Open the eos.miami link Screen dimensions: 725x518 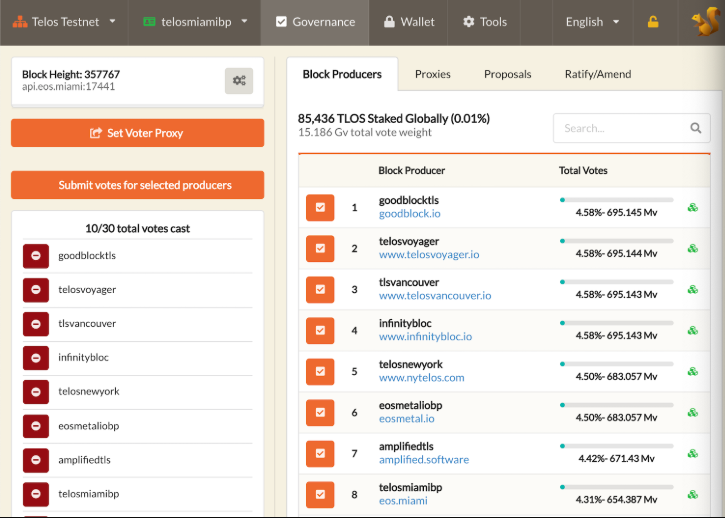[403, 501]
